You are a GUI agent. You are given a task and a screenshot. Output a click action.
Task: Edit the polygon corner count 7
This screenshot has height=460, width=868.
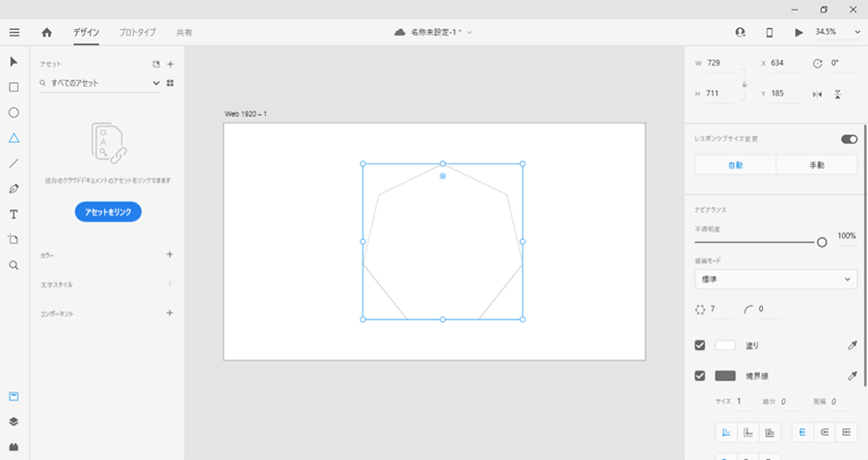click(x=720, y=310)
